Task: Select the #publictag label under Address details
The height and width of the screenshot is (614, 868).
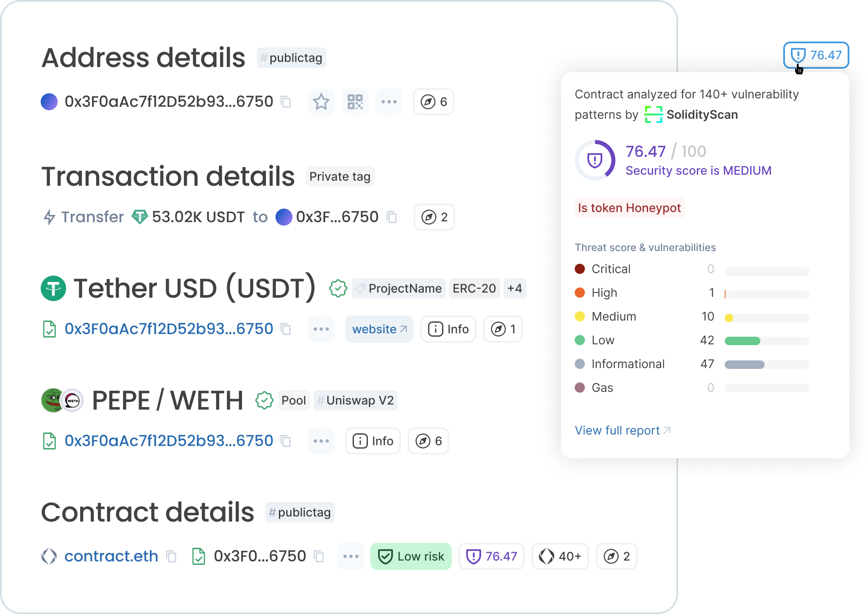Action: point(291,57)
